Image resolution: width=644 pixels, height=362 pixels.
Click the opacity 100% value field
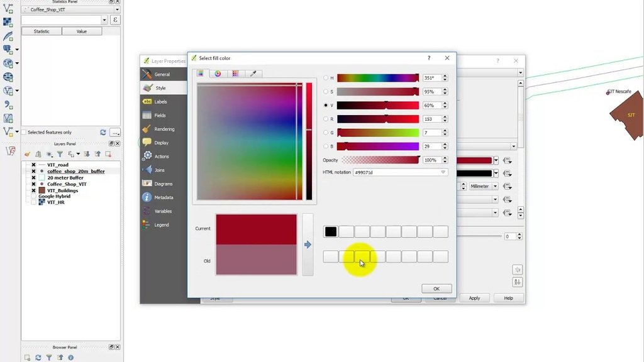431,160
